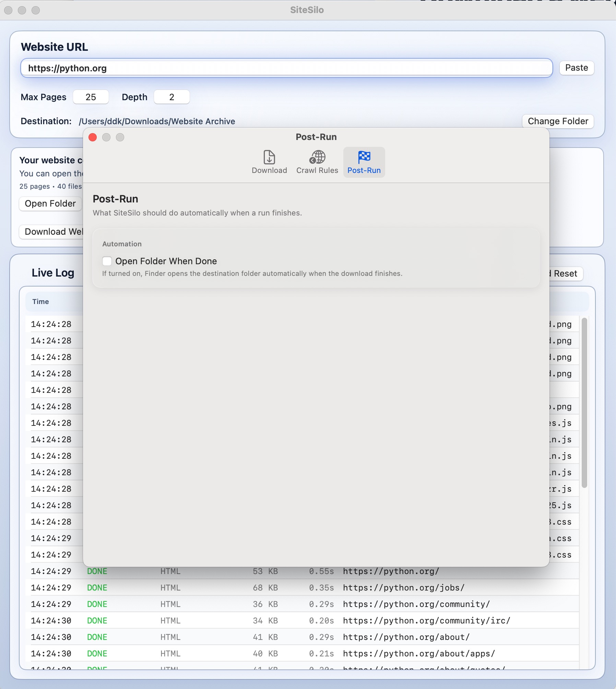This screenshot has height=689, width=616.
Task: Enable Open Folder When Done checkbox
Action: pos(107,261)
